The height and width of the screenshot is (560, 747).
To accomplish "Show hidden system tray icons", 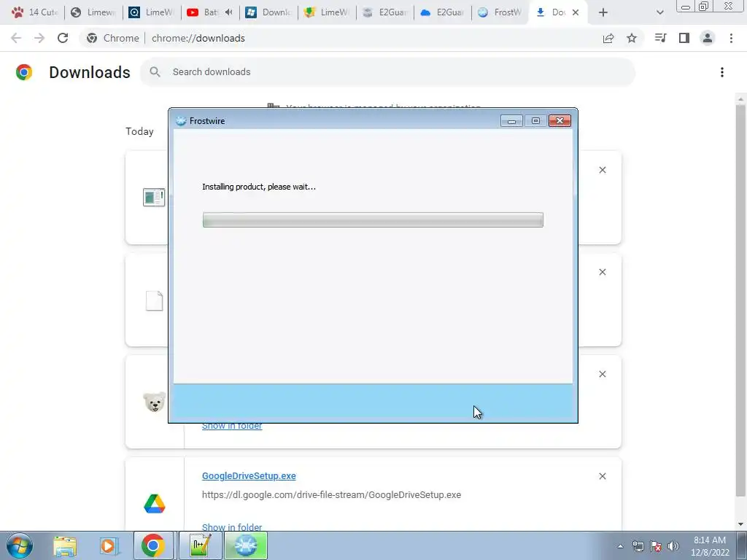I will coord(620,546).
